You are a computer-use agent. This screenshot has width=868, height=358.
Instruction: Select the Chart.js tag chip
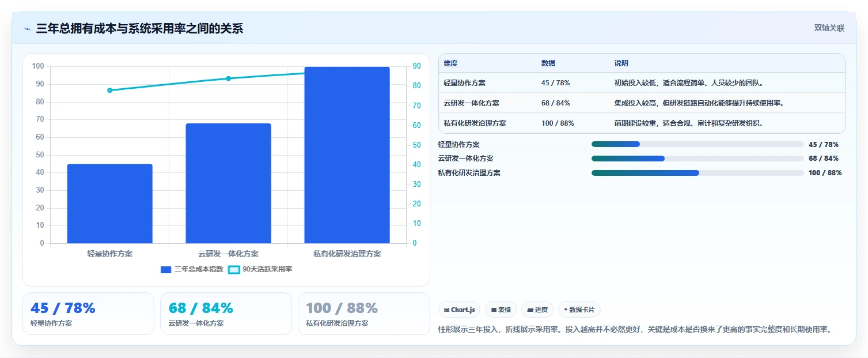459,310
